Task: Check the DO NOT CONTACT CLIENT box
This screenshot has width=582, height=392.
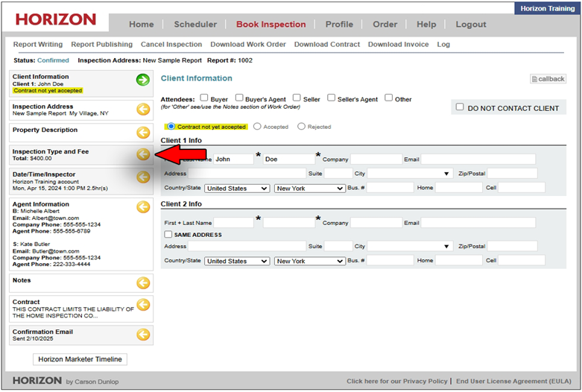Action: (x=460, y=107)
